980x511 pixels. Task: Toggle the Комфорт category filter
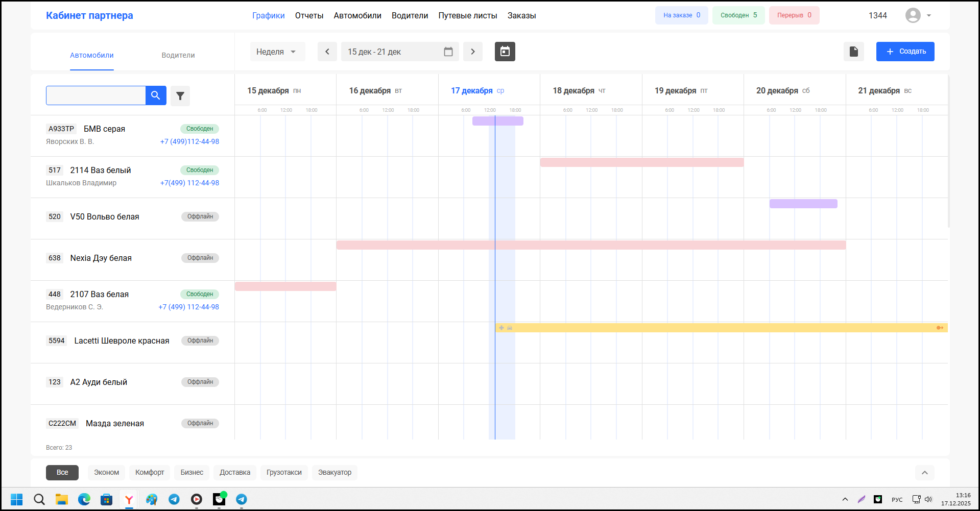(150, 473)
